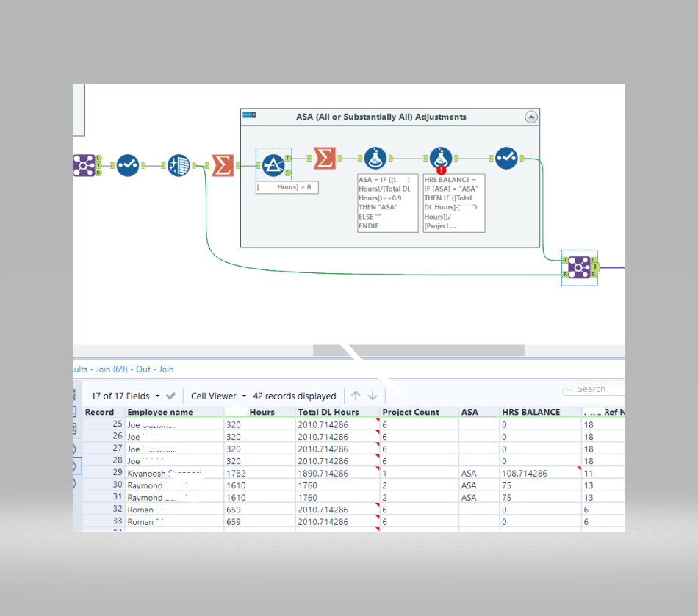Select the Filter tool inside the ASA container
Viewport: 698px width, 616px height.
(x=273, y=165)
